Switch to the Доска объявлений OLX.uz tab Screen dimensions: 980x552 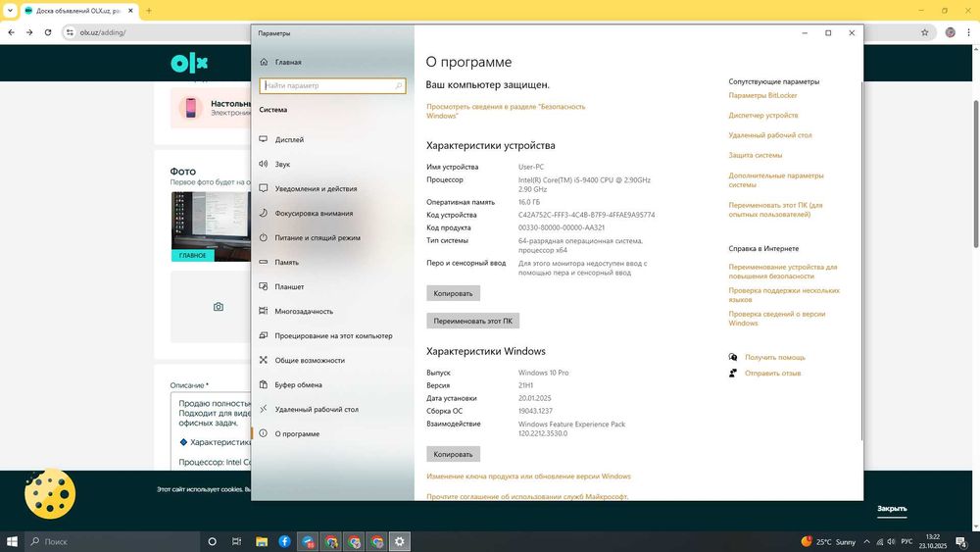[77, 11]
